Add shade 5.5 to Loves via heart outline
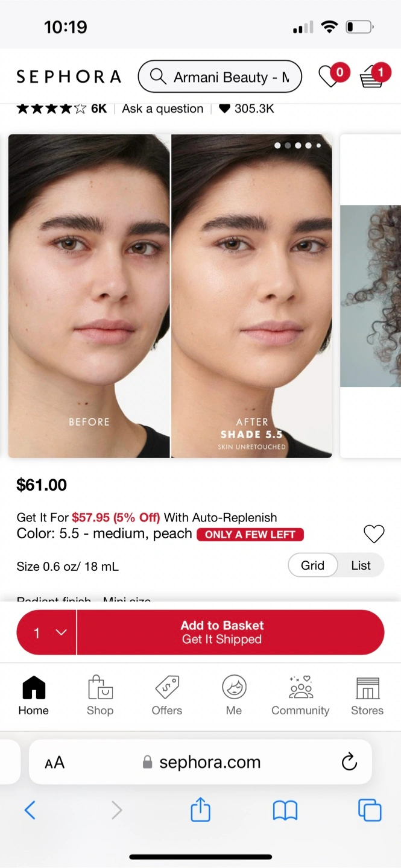This screenshot has height=868, width=401. click(x=374, y=534)
